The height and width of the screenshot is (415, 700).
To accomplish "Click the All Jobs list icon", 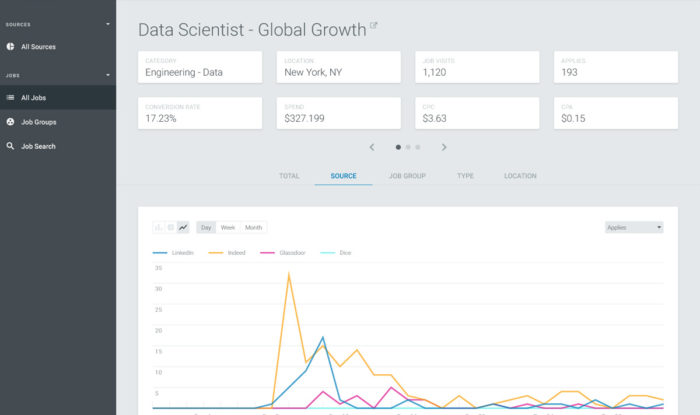I will click(10, 97).
